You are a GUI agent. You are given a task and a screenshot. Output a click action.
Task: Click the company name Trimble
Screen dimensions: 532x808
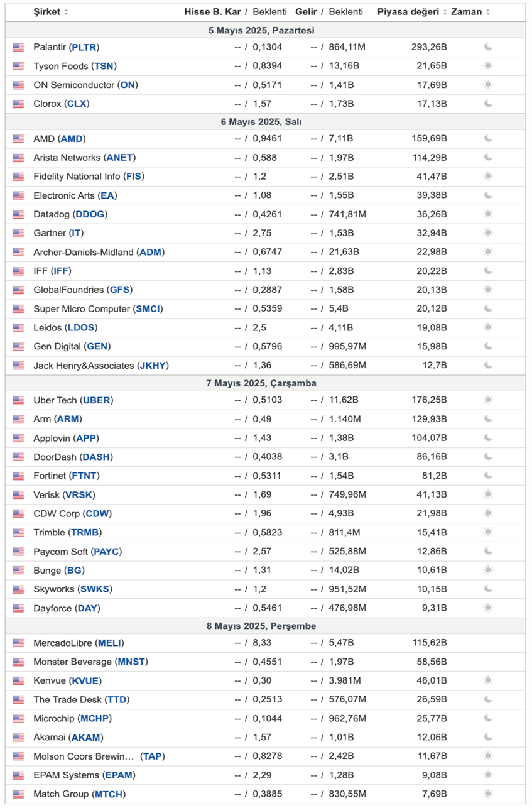pyautogui.click(x=49, y=532)
